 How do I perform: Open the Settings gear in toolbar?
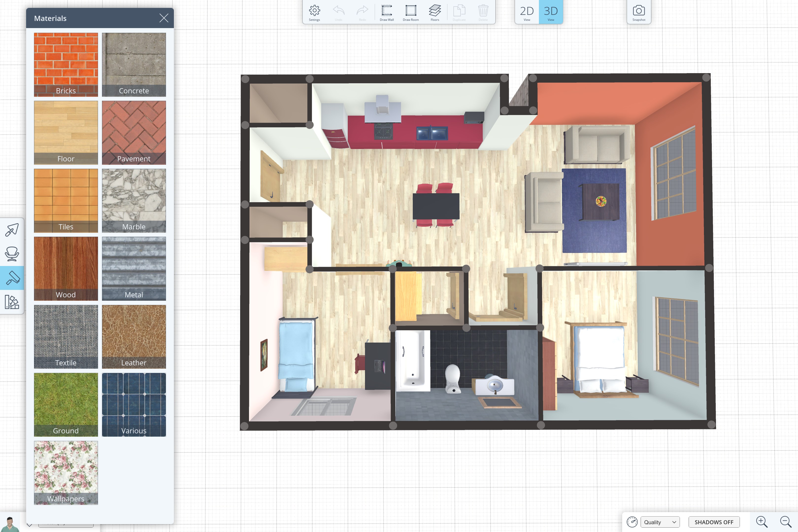tap(314, 13)
